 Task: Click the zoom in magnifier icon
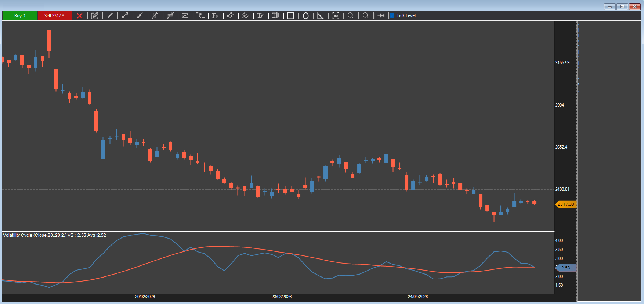(351, 15)
